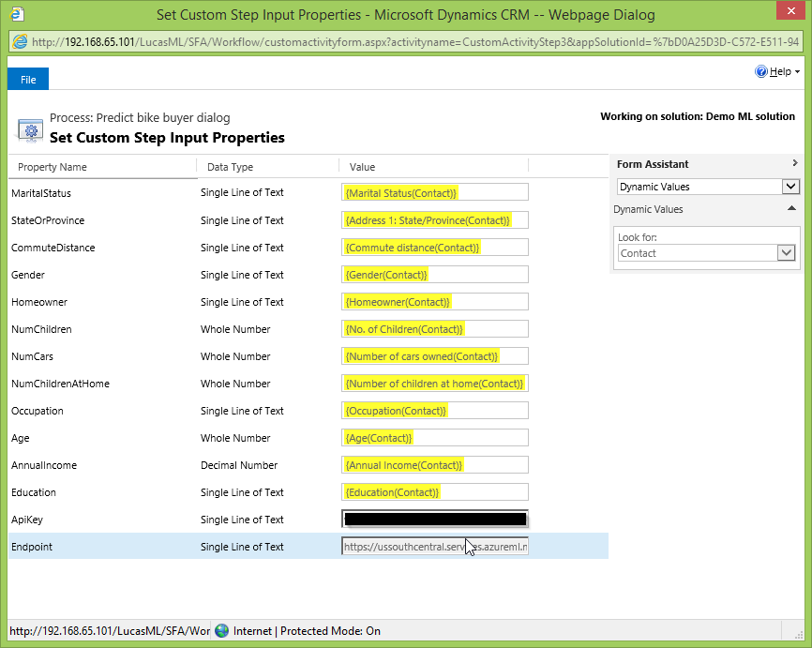Click the Gender value field
812x648 pixels.
coord(435,274)
